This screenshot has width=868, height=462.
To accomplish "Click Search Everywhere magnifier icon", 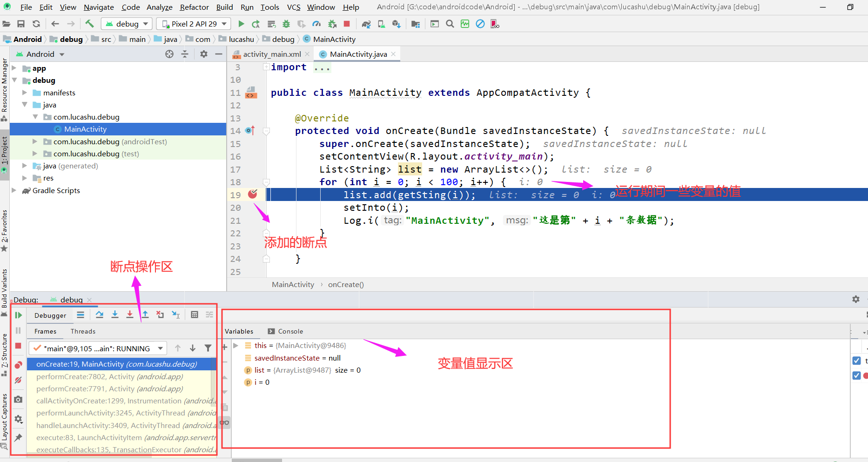I will tap(450, 24).
